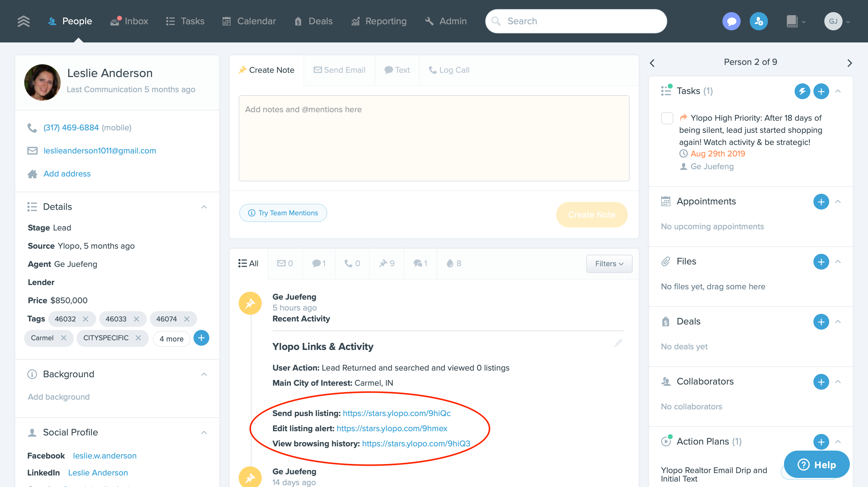Screen dimensions: 868x487
Task: Check off the Ylopo High Priority task
Action: click(667, 118)
